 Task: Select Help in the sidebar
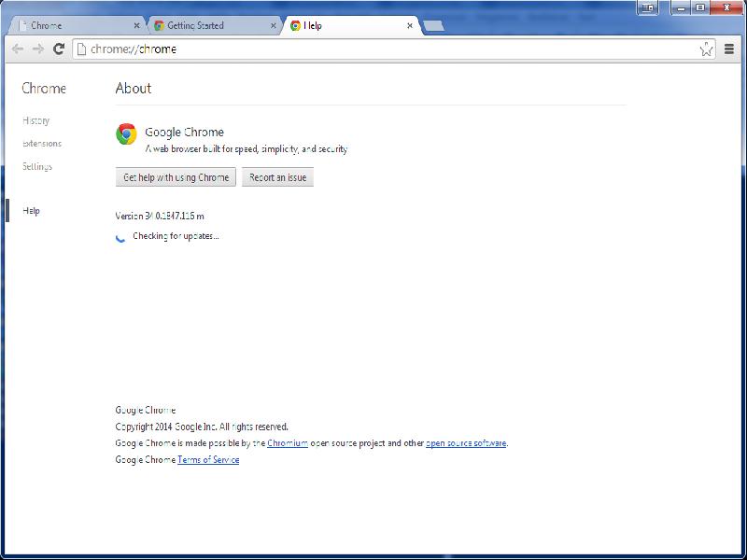point(31,211)
